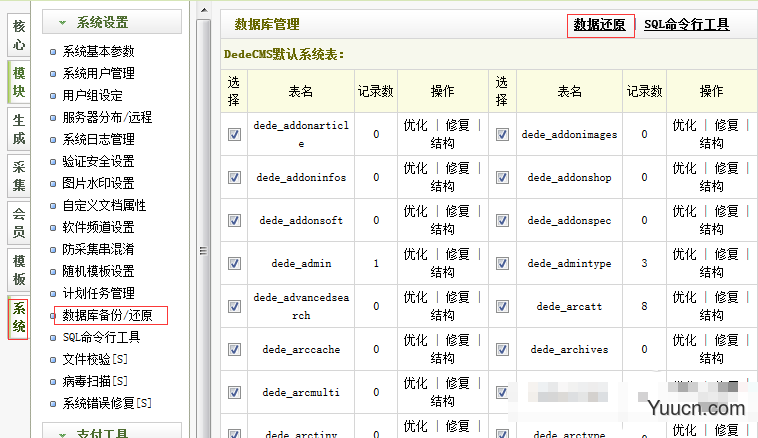Open the 模板 side tab
Image resolution: width=758 pixels, height=438 pixels.
tap(19, 270)
